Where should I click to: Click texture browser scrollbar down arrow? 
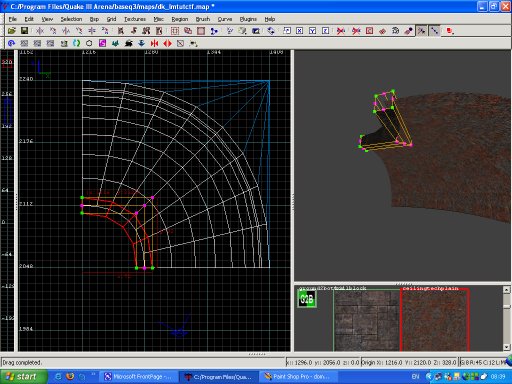[x=507, y=347]
